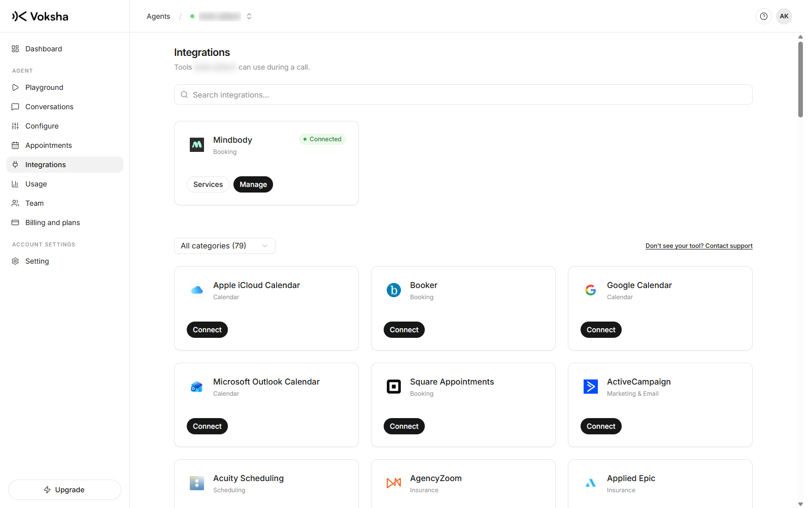Connect Microsoft Outlook Calendar

pos(207,426)
